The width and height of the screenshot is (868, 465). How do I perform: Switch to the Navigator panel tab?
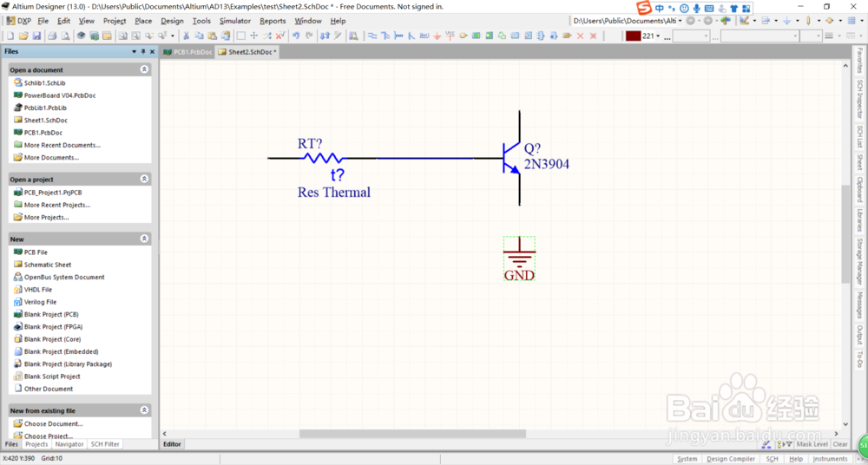[69, 444]
